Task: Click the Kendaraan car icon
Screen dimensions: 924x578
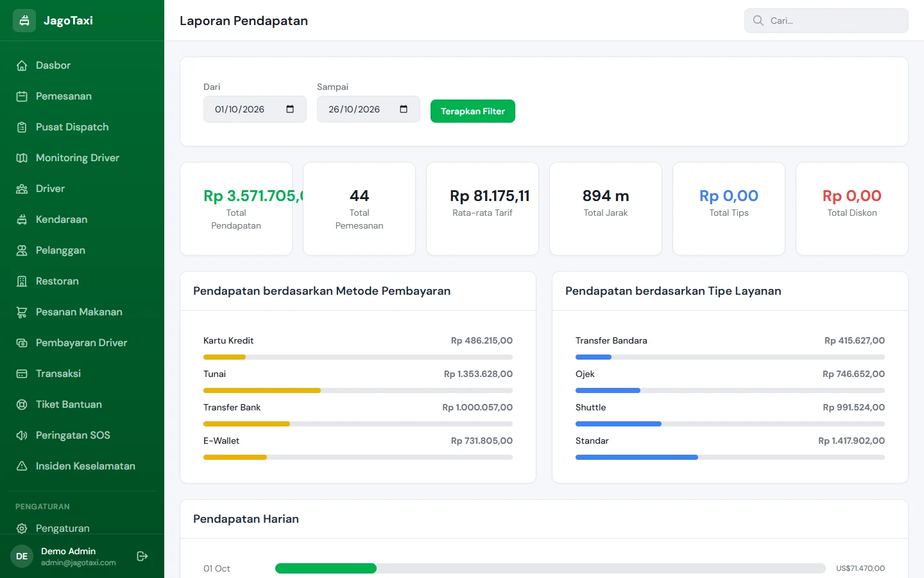Action: 22,220
